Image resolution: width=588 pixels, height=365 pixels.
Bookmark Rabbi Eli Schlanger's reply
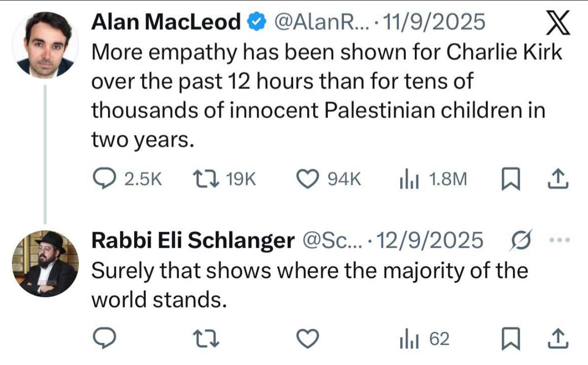pos(509,339)
